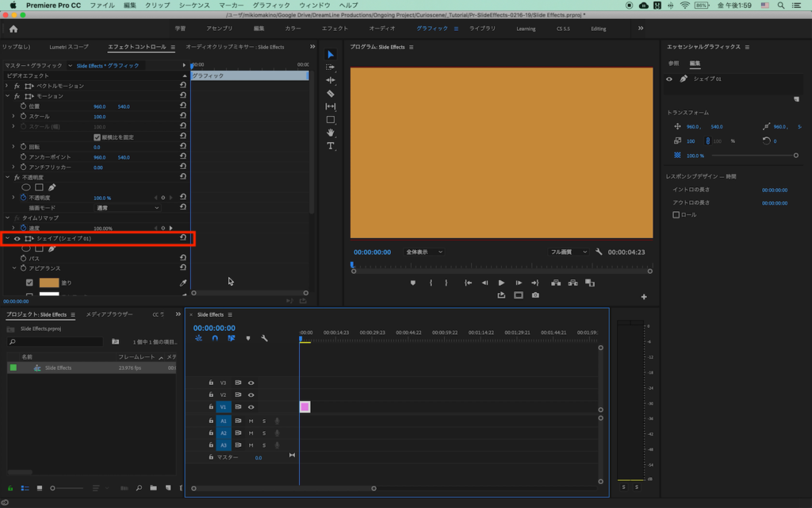Toggle V1 track output eye icon

(251, 407)
